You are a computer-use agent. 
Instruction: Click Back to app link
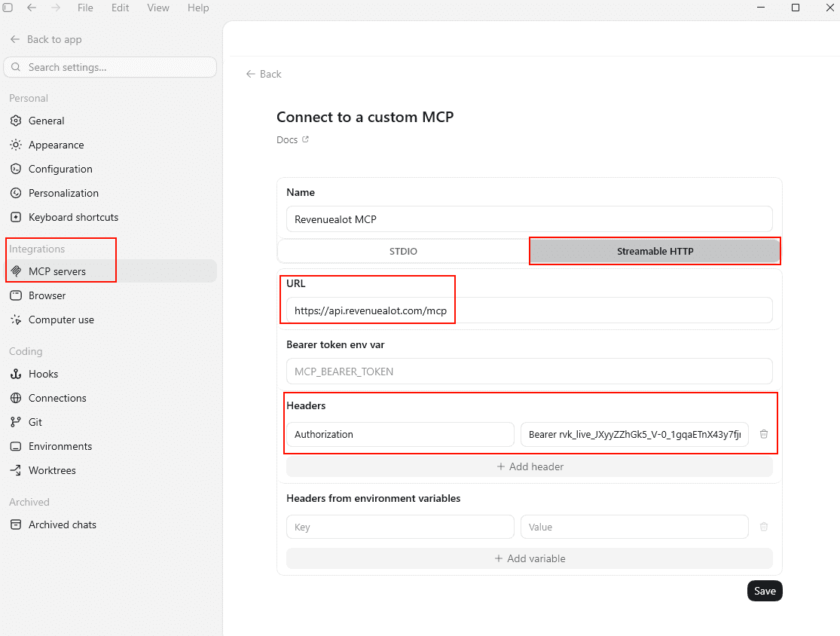pyautogui.click(x=46, y=39)
